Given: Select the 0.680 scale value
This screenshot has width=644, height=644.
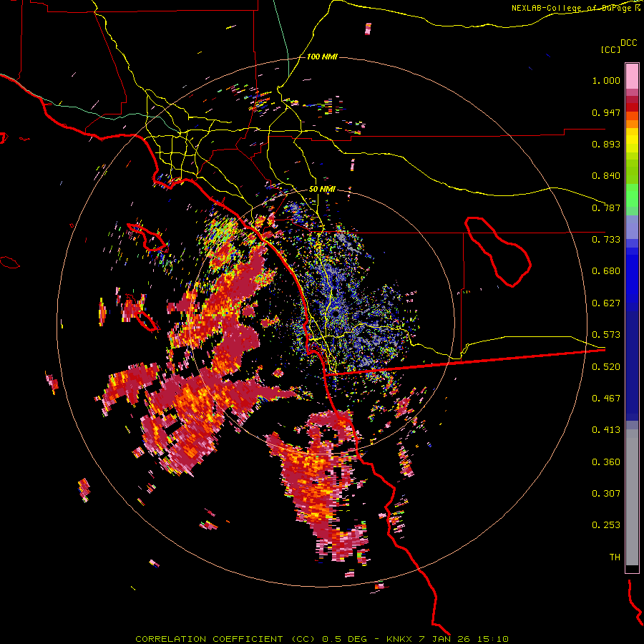Looking at the screenshot, I should pos(606,271).
